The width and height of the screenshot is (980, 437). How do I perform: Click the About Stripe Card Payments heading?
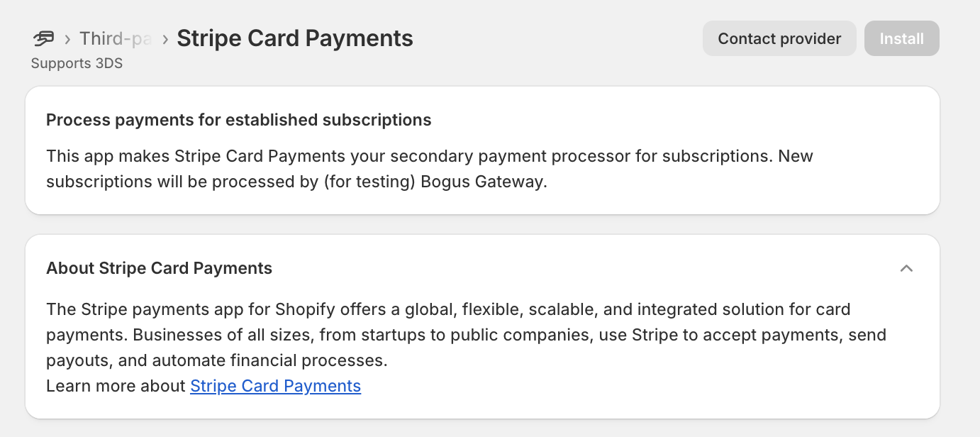click(x=160, y=268)
